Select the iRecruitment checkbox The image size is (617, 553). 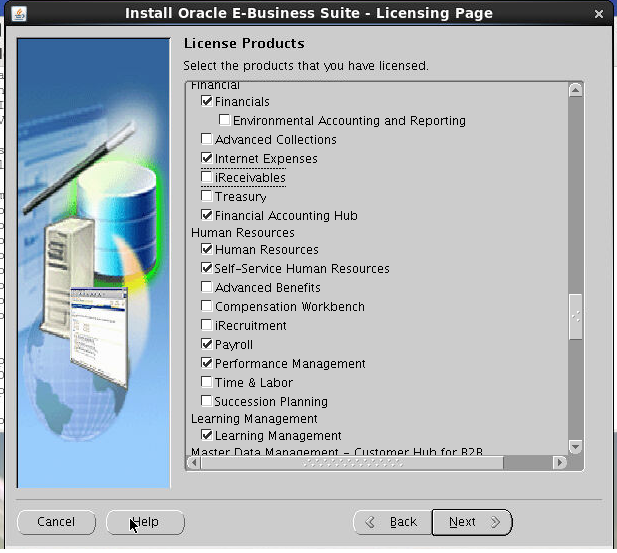tap(207, 325)
